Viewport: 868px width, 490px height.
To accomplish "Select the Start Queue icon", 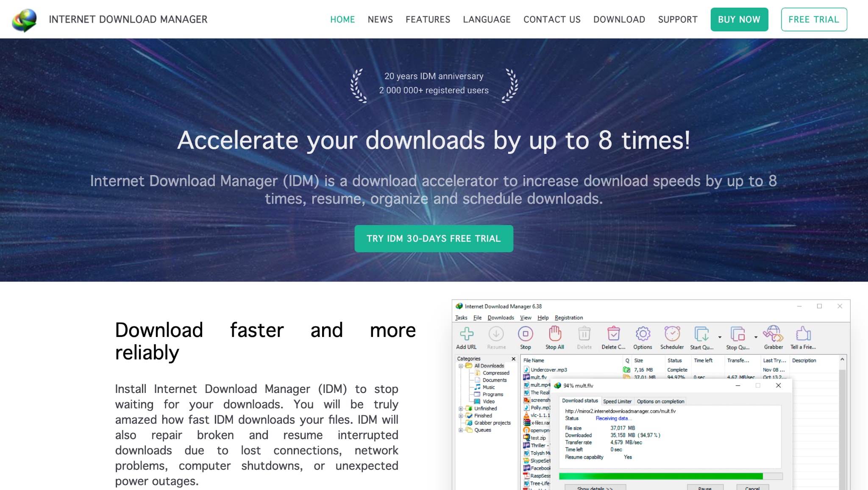I will pos(701,335).
